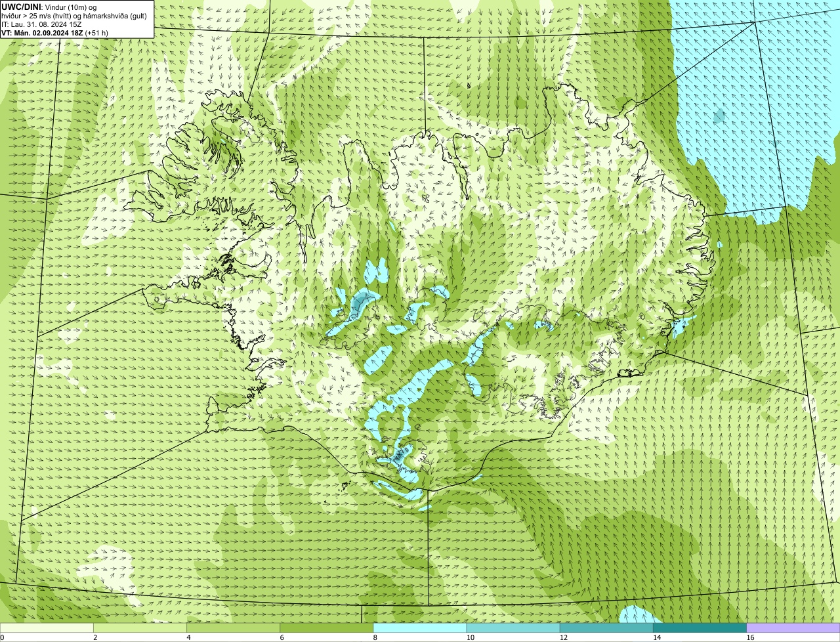Click the 'VT: Mán. 02.09.2024 18Z' line
The image size is (840, 642).
pos(54,32)
